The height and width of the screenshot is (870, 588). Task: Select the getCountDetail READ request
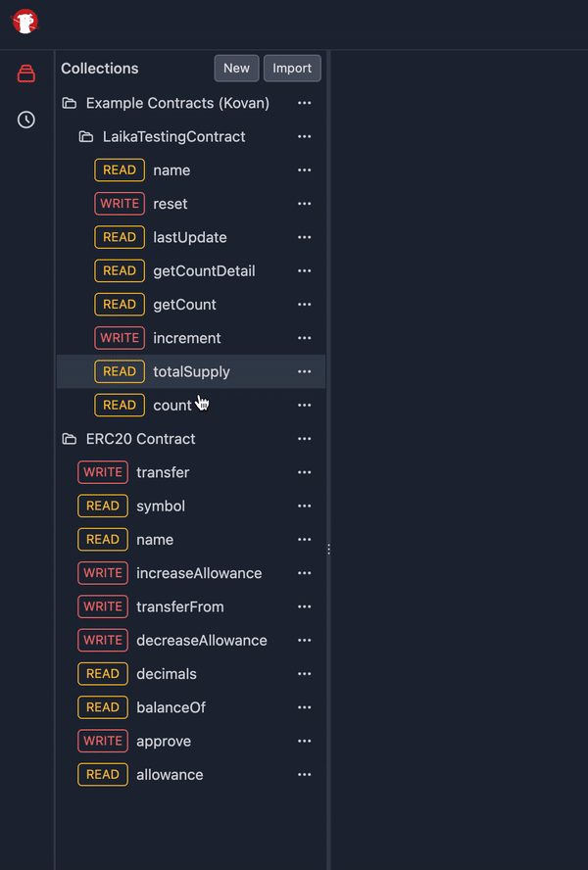click(x=204, y=270)
